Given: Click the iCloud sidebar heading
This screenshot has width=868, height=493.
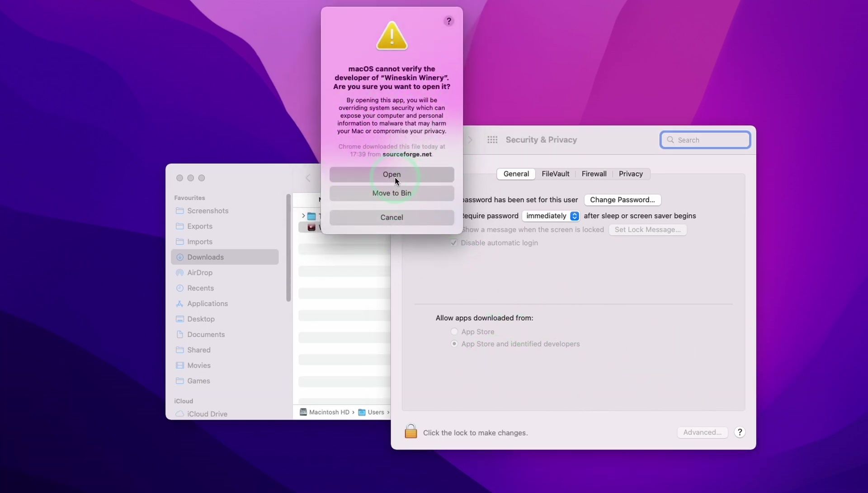Looking at the screenshot, I should click(184, 401).
